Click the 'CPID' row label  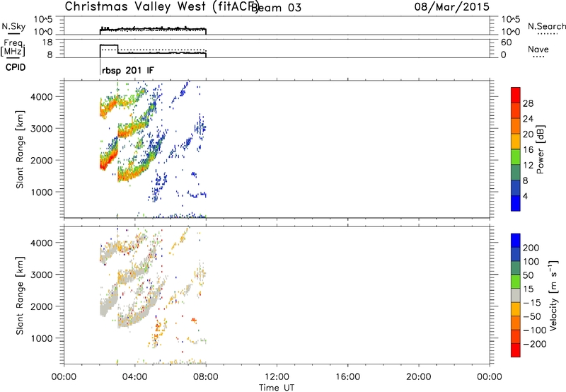[x=16, y=67]
